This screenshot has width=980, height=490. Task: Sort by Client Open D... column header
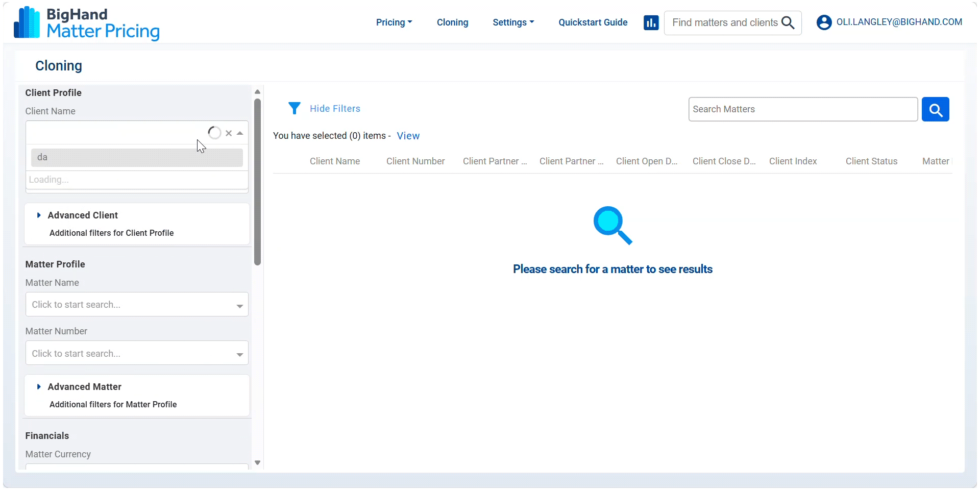click(647, 161)
